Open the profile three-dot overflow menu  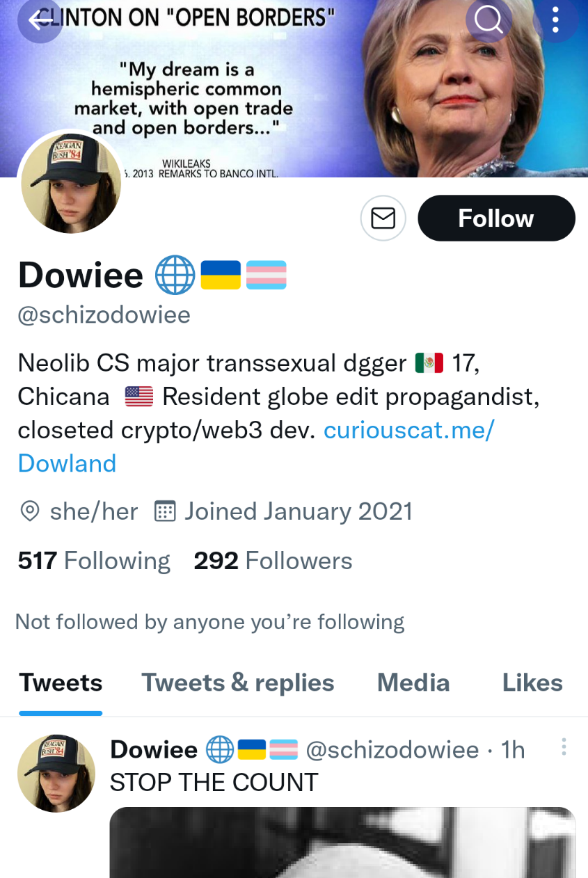pos(555,21)
